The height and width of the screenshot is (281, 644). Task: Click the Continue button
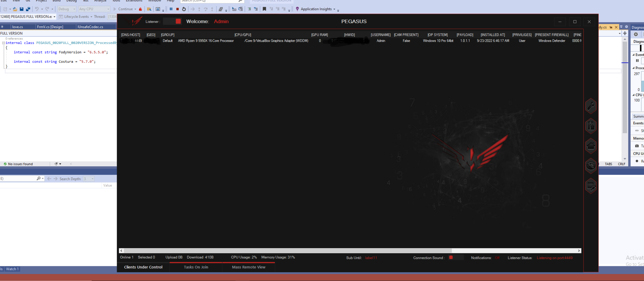tap(123, 9)
